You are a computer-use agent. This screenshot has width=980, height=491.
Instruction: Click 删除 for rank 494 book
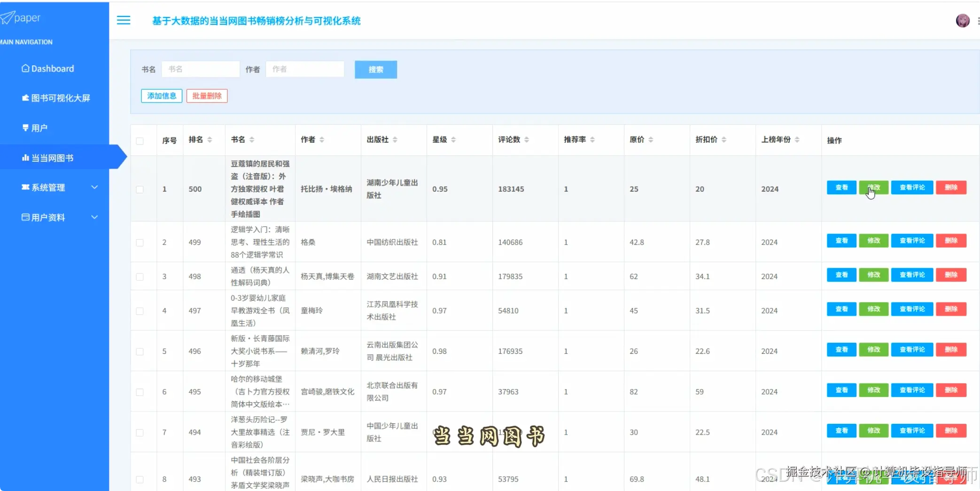point(951,431)
